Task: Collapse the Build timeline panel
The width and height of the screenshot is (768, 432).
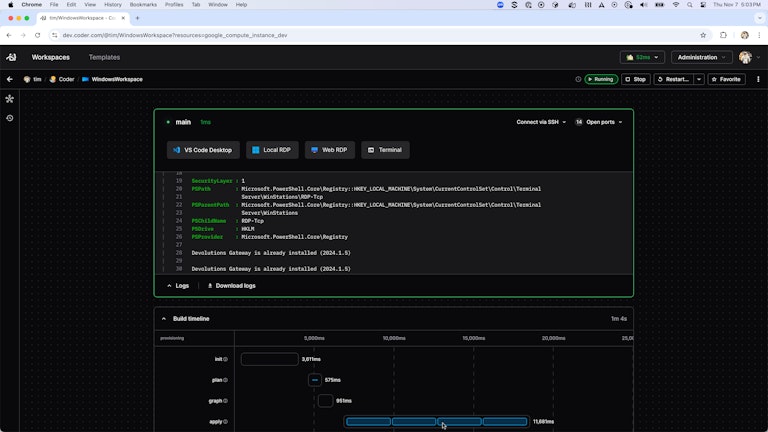Action: click(164, 318)
